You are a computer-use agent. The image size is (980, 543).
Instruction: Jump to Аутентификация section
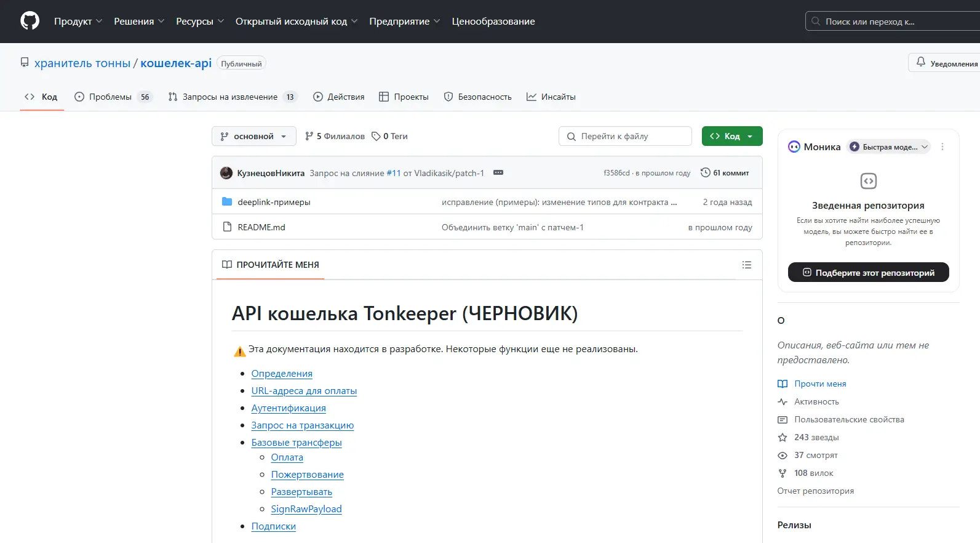point(289,408)
